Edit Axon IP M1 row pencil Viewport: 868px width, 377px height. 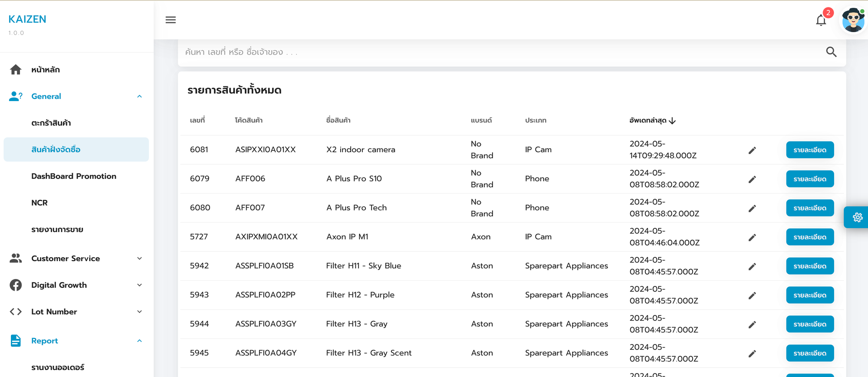tap(752, 237)
